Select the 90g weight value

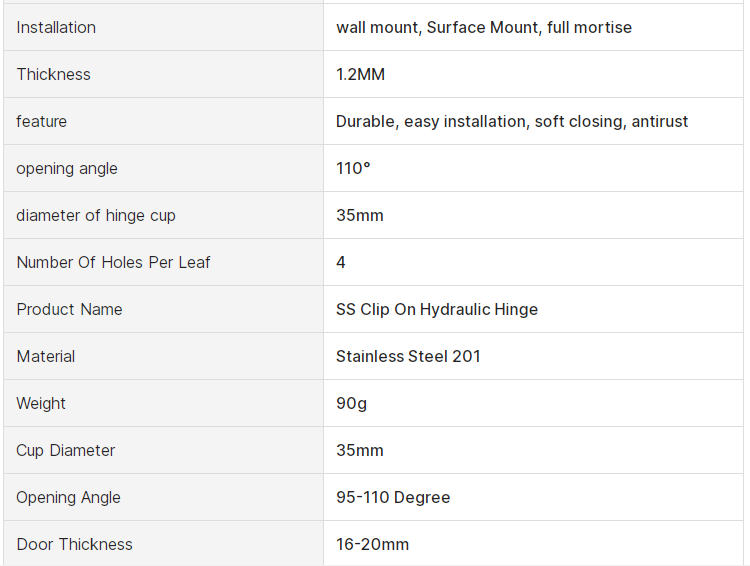[352, 403]
